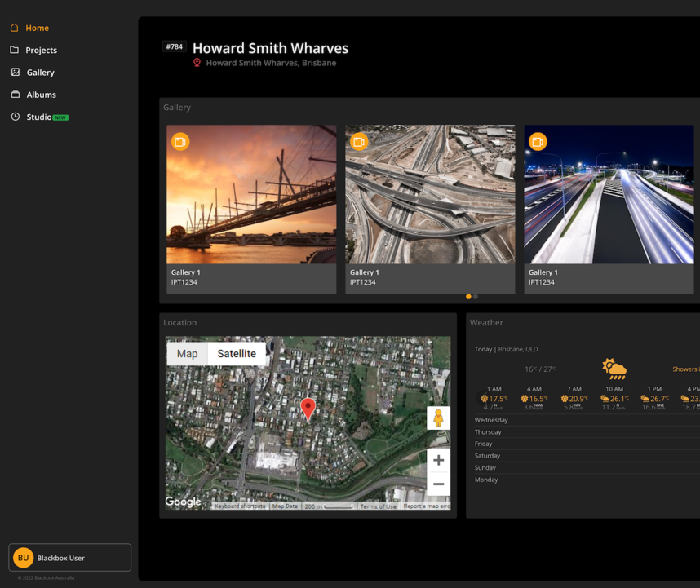The width and height of the screenshot is (700, 588).
Task: Click the Projects folder icon
Action: 15,50
